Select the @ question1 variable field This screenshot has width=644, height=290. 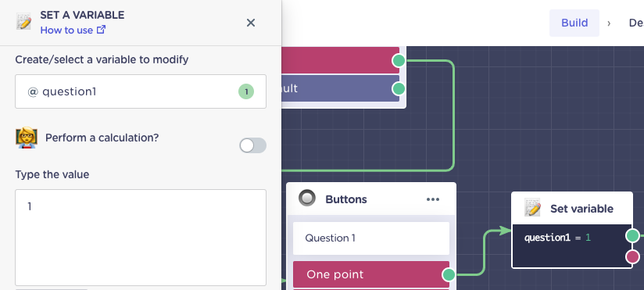click(141, 91)
